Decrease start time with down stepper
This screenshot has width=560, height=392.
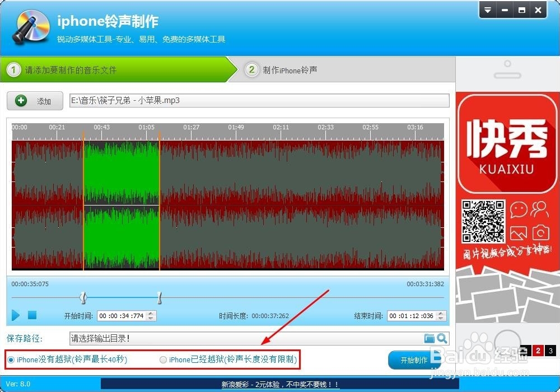coord(151,318)
